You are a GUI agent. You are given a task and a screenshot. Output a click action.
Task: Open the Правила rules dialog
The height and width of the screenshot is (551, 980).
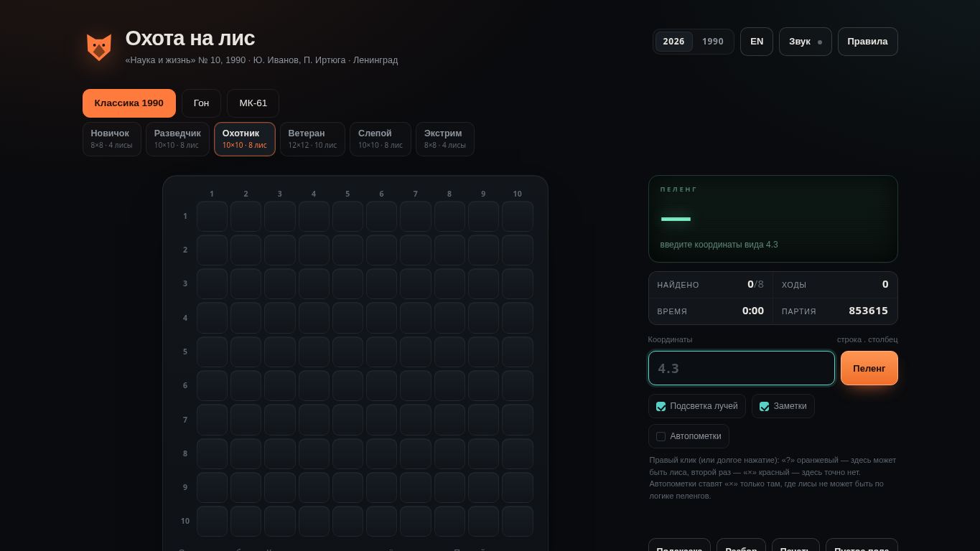tap(867, 42)
